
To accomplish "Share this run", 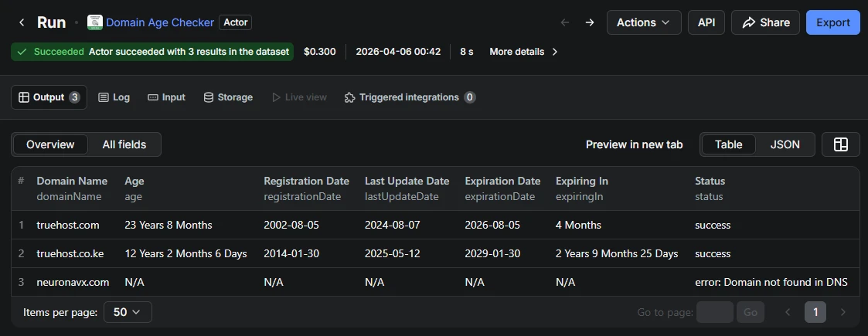I will 766,22.
